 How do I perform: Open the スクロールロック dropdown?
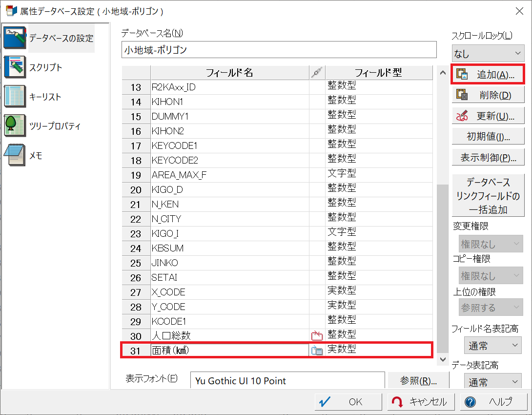pos(488,53)
